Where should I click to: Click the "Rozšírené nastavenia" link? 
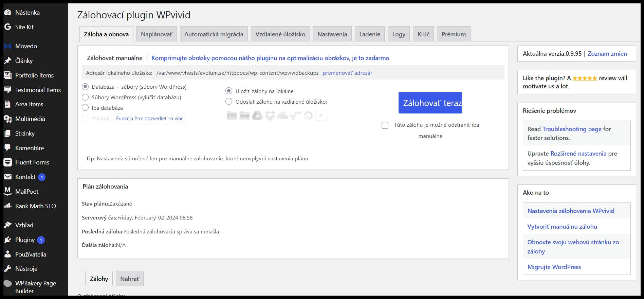click(578, 154)
